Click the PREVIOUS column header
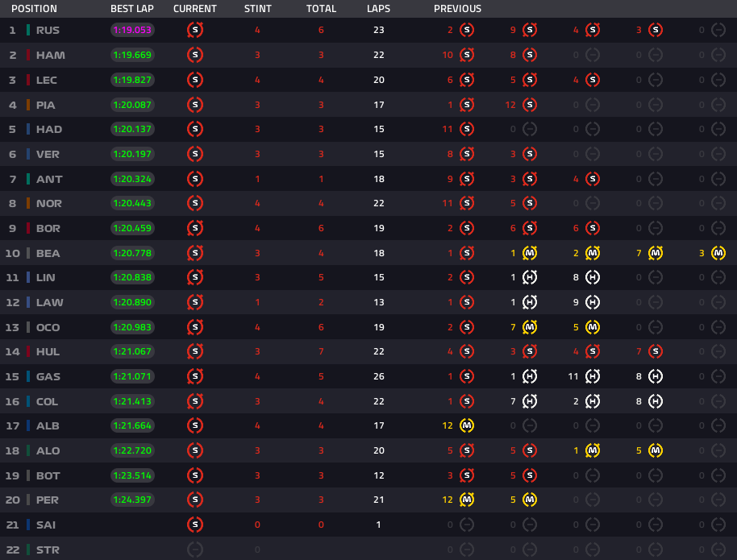 [x=457, y=9]
